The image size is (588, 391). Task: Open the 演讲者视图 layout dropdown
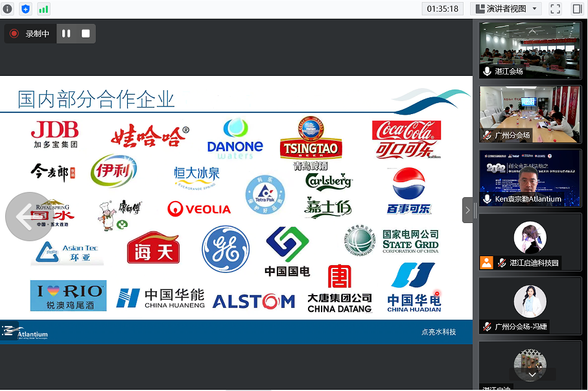coord(506,8)
